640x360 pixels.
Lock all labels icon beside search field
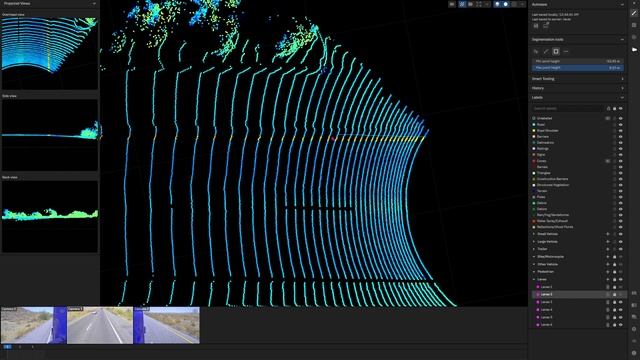click(614, 109)
